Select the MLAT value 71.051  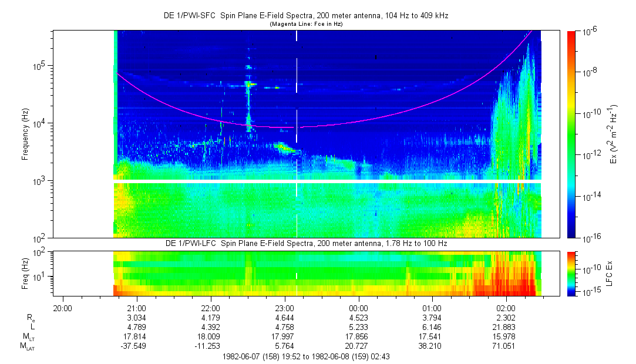point(506,347)
